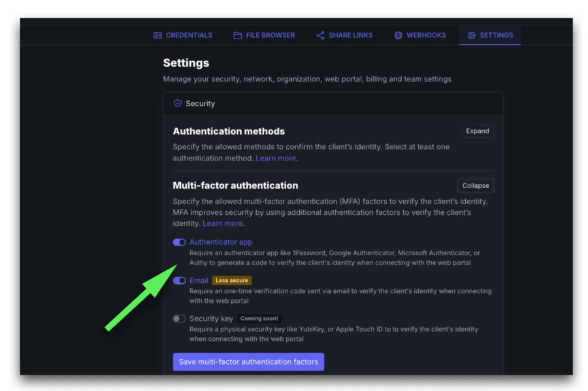Click the Coming soon badge
The height and width of the screenshot is (391, 588).
259,319
